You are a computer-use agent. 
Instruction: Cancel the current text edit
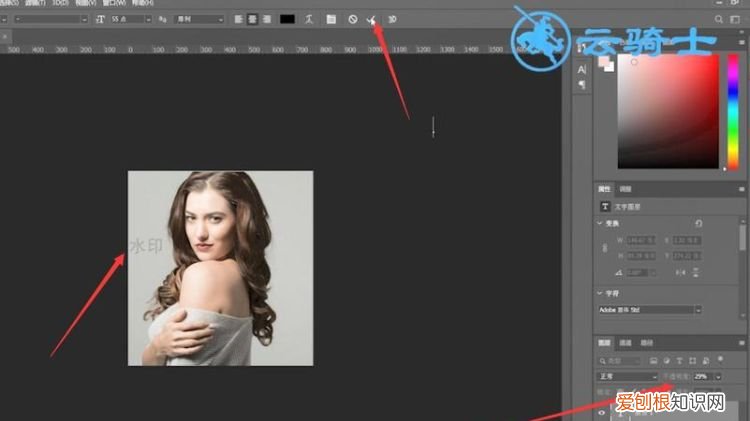tap(352, 19)
